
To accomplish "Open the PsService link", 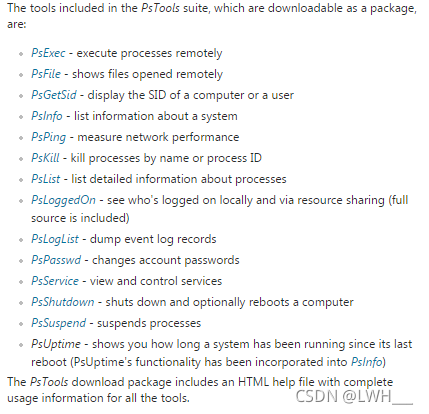I will click(55, 281).
